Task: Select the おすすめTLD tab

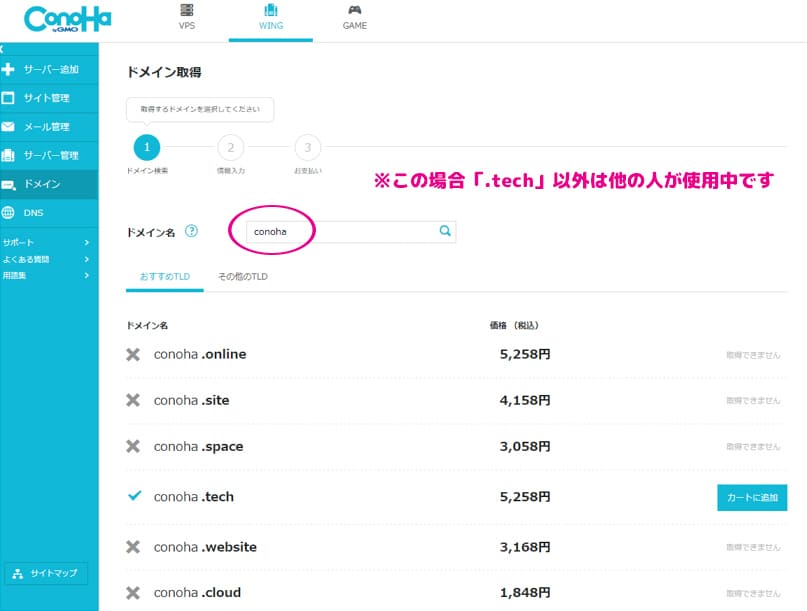Action: pos(165,276)
